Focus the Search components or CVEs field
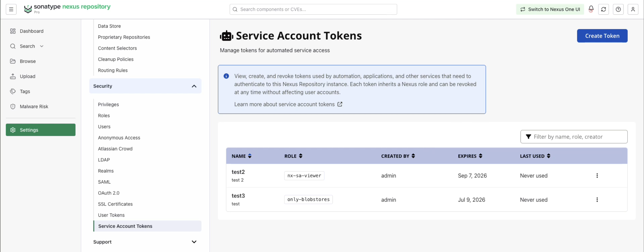Viewport: 644px width, 252px height. (x=313, y=9)
